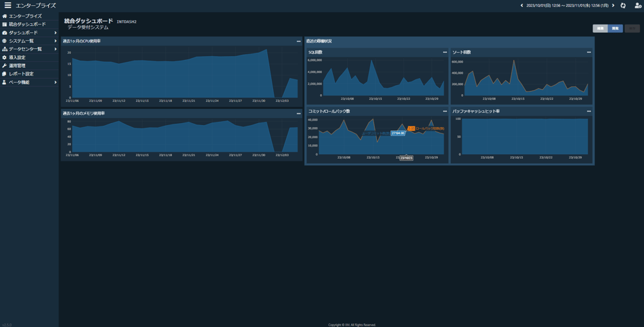
Task: Open the 運用管理 sidebar item
Action: (29, 66)
